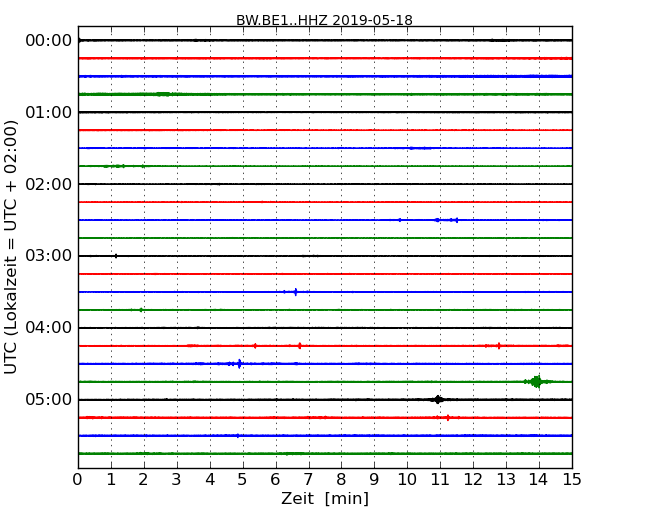650x520 pixels.
Task: Select x-axis tick label 4
Action: (210, 480)
